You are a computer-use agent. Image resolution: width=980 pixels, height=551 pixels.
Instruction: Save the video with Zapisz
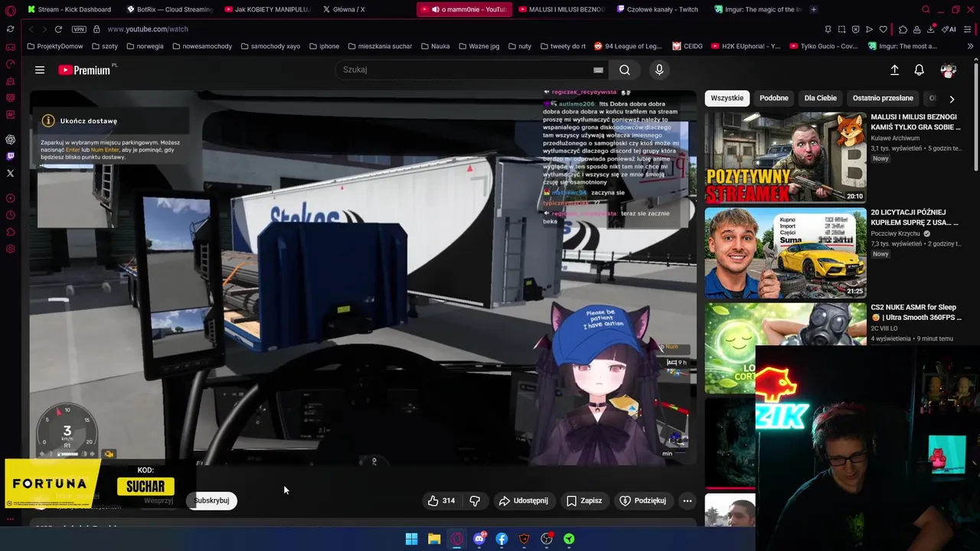584,500
